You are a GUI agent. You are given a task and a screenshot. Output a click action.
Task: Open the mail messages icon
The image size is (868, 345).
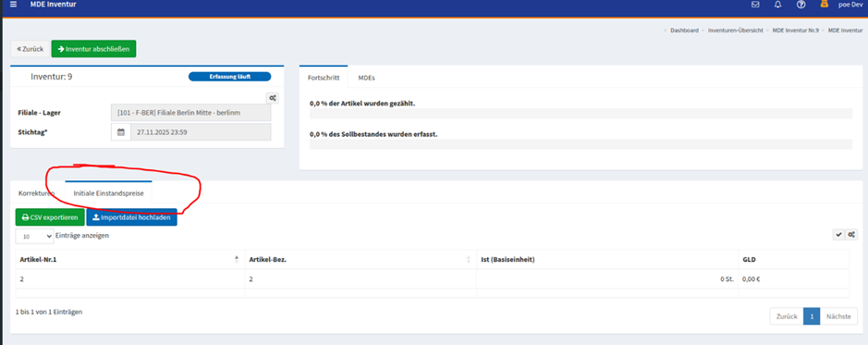pyautogui.click(x=755, y=5)
